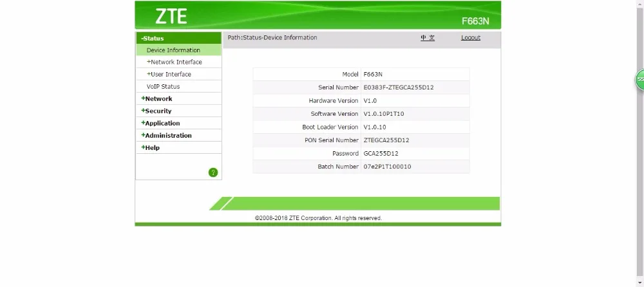Click the PON Serial Number row label

pyautogui.click(x=332, y=140)
